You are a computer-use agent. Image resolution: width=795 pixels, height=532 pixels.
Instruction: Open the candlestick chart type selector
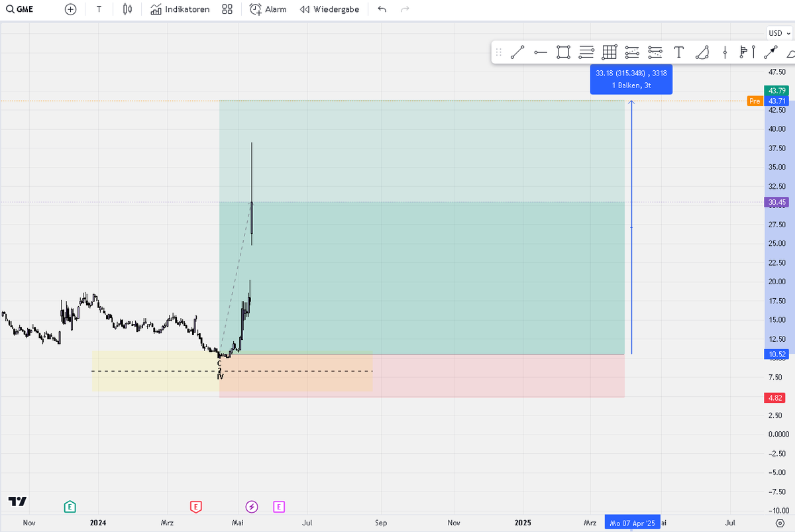[128, 9]
